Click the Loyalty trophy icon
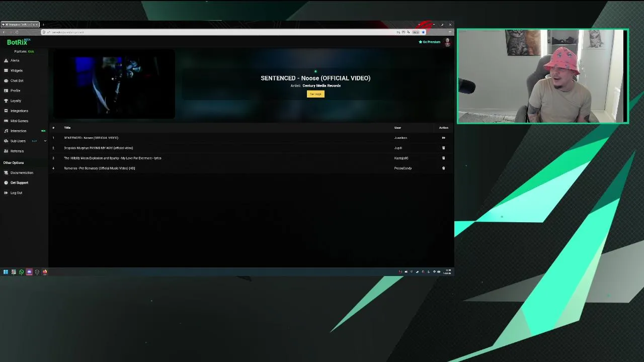644x362 pixels. 6,101
